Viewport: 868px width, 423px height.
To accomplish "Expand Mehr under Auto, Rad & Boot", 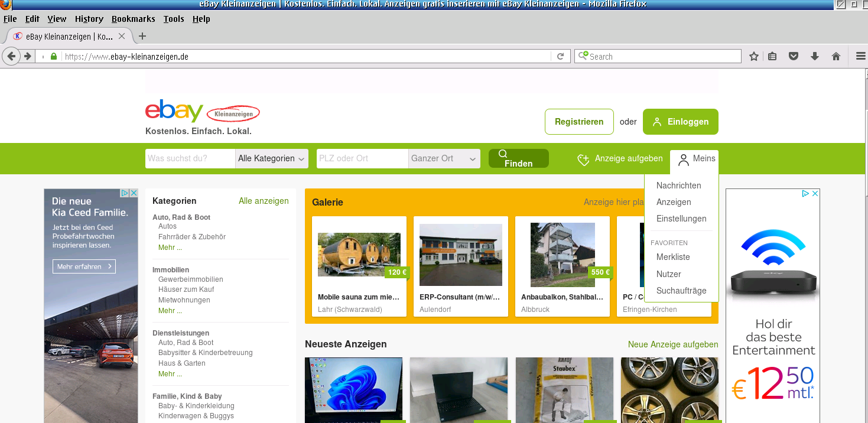I will (170, 248).
